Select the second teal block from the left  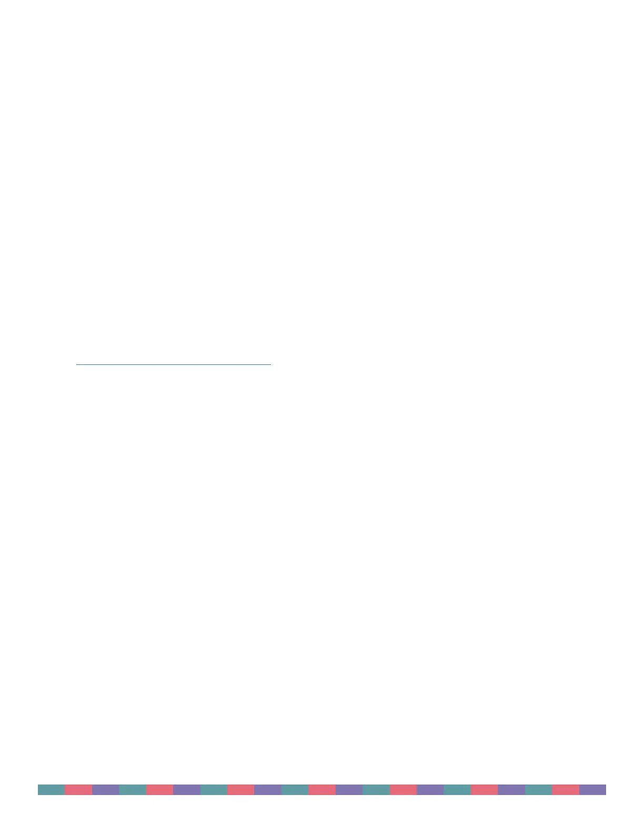coord(133,789)
